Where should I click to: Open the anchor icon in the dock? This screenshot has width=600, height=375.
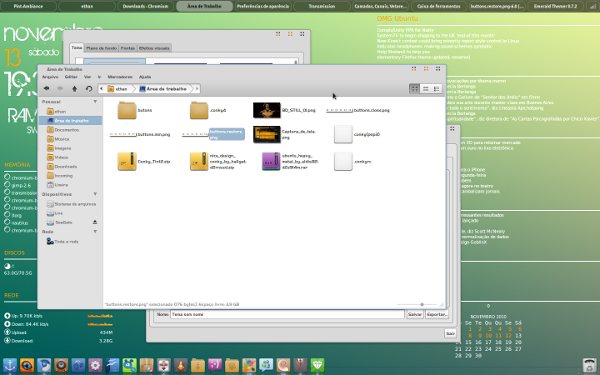(10, 365)
